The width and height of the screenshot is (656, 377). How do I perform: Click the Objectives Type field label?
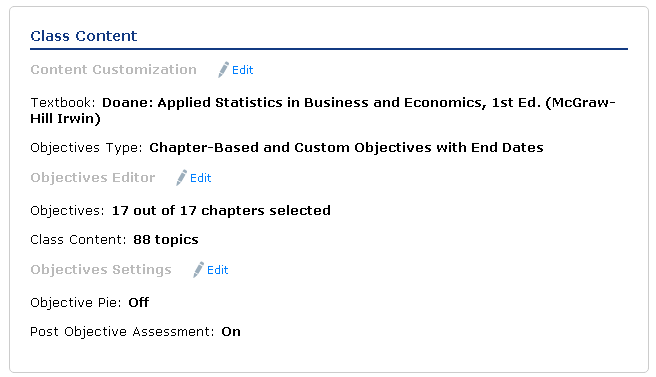pyautogui.click(x=87, y=148)
